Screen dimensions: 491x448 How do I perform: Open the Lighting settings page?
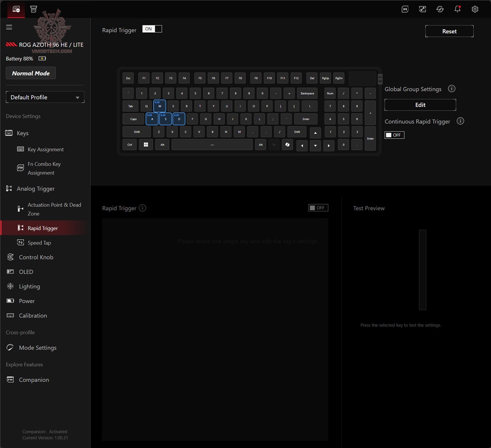coord(30,287)
